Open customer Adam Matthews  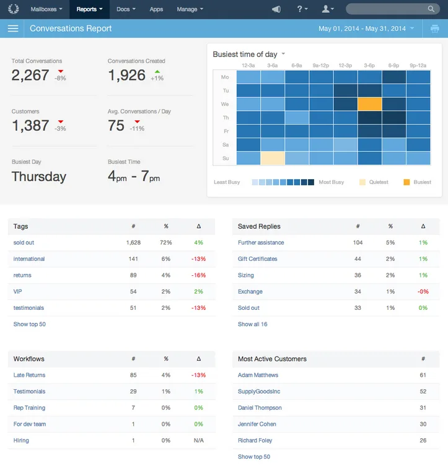coord(258,375)
